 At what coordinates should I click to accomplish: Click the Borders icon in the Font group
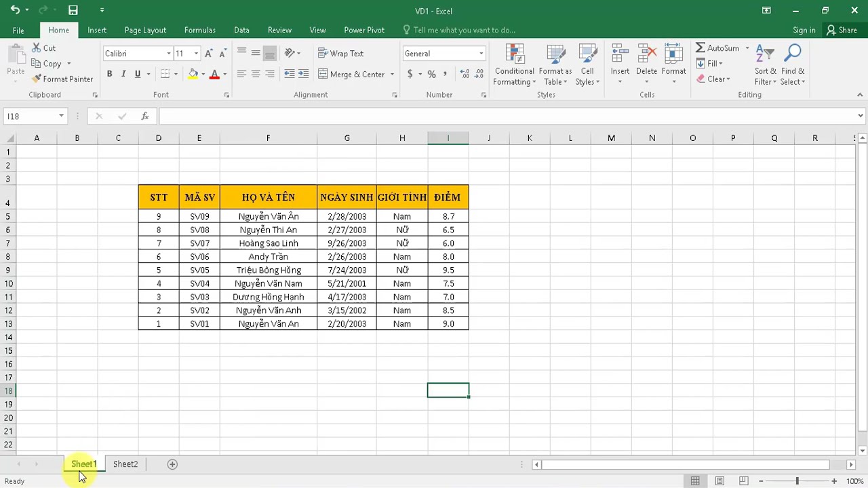tap(165, 74)
